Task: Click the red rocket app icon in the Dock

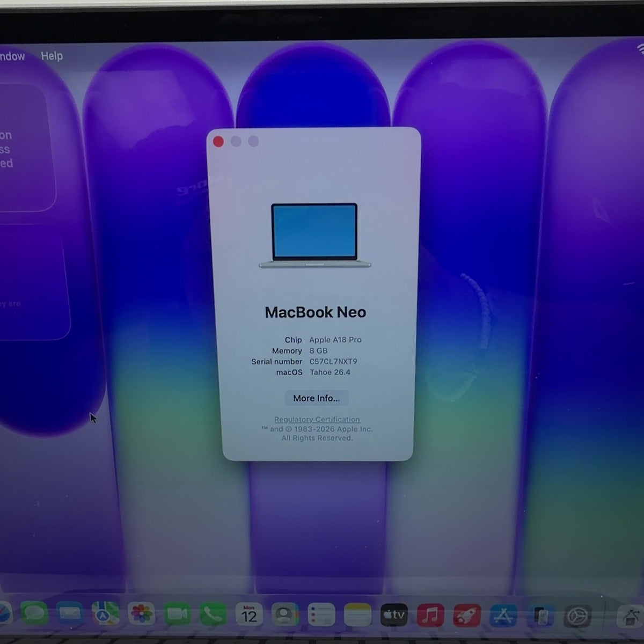Action: point(467,616)
